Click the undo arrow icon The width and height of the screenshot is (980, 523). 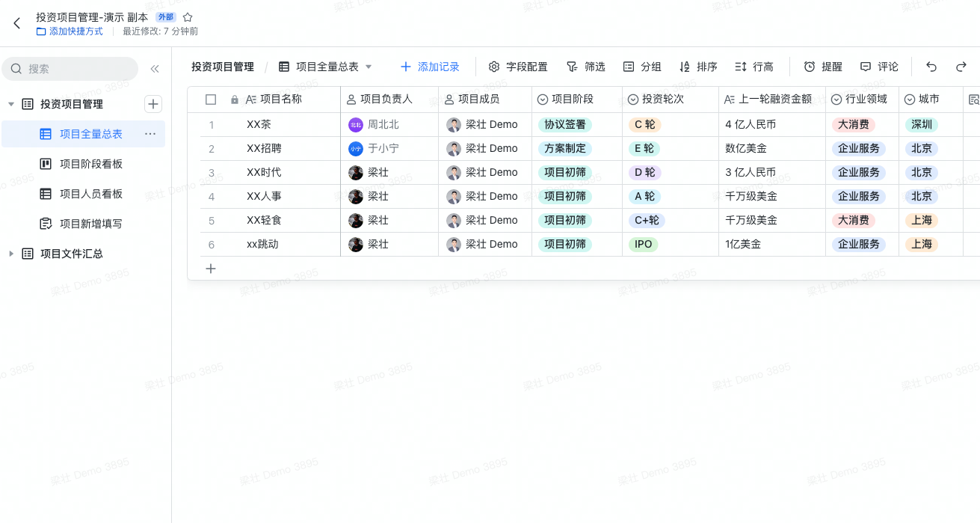(931, 67)
